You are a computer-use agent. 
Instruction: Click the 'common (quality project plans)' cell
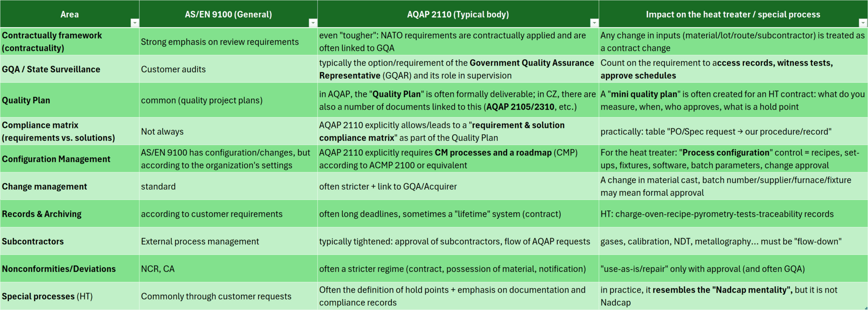click(x=228, y=100)
